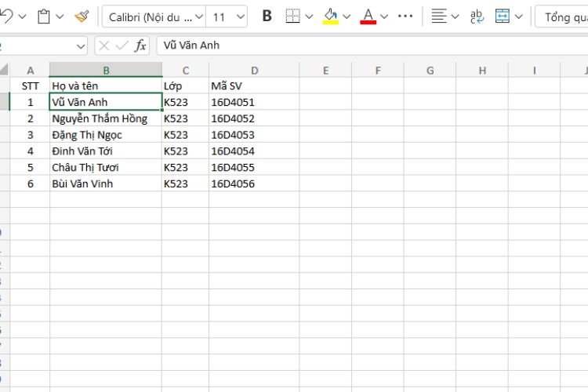The height and width of the screenshot is (392, 588).
Task: Click the Lớp header cell
Action: [186, 86]
